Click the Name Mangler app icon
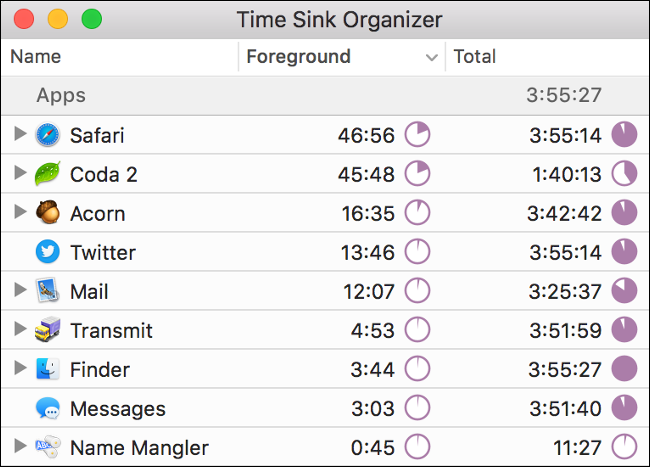Screen dimensions: 650x467 [x=48, y=447]
